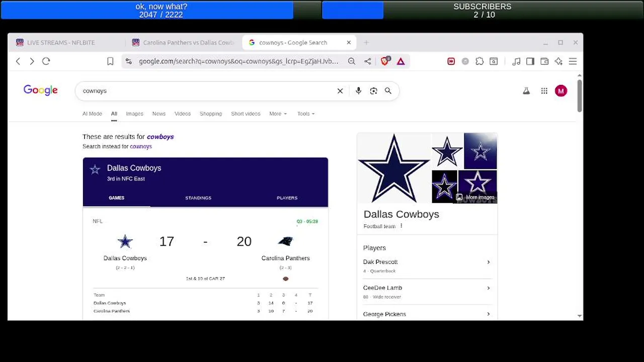This screenshot has width=644, height=362.
Task: Search by image with Google Lens
Action: click(x=373, y=91)
